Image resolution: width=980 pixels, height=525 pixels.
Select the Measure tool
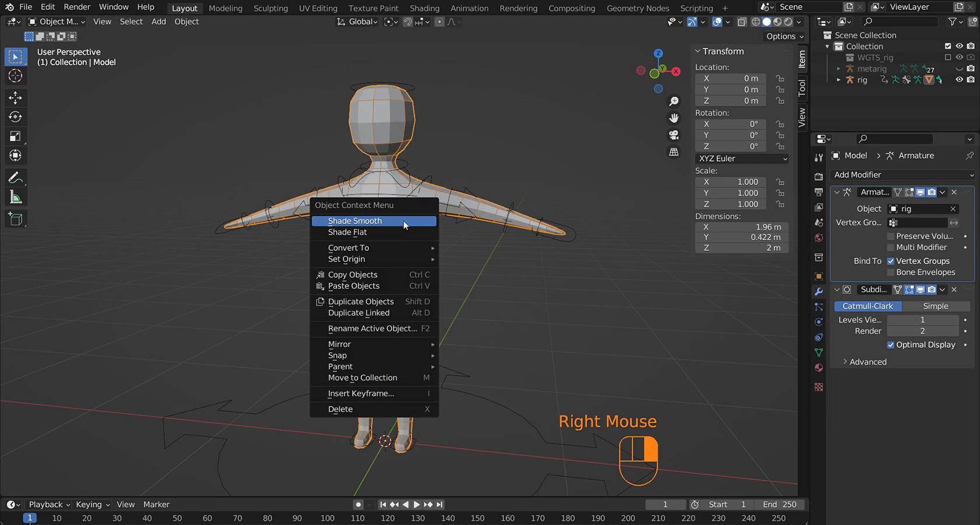click(x=16, y=198)
